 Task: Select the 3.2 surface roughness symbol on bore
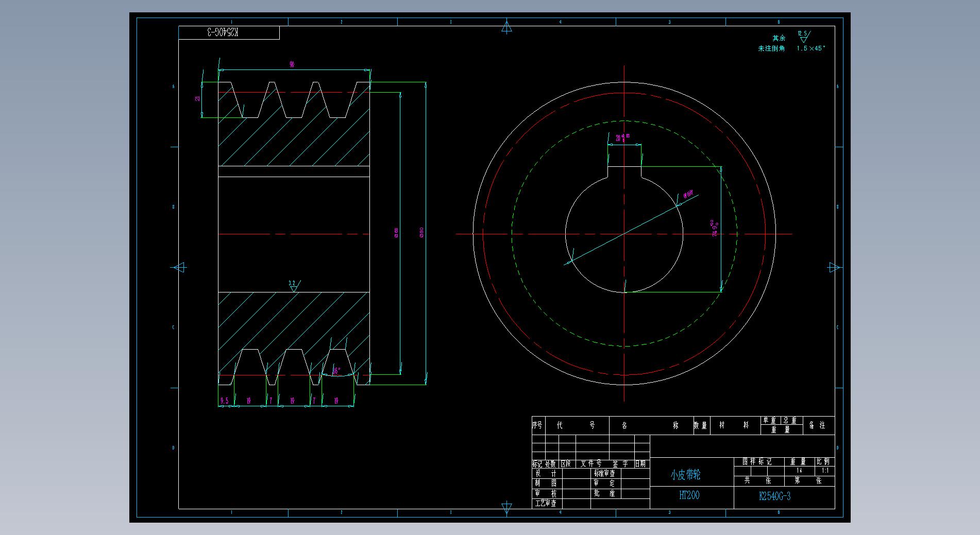click(x=294, y=286)
